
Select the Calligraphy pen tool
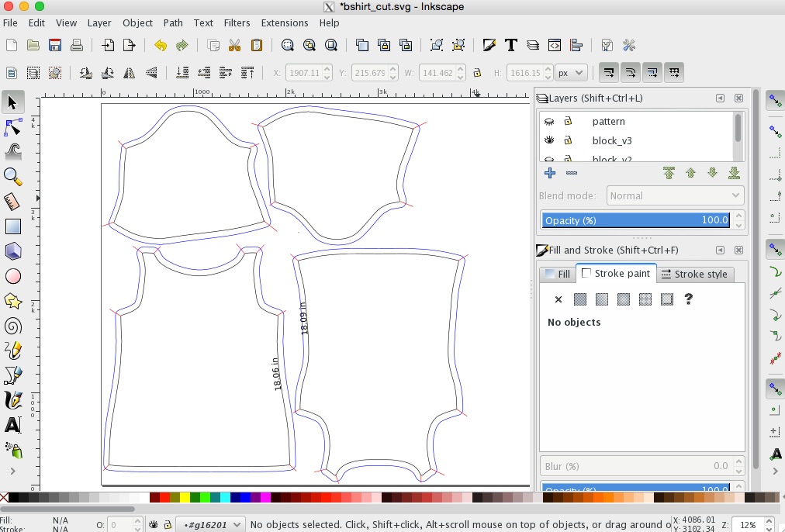tap(13, 400)
